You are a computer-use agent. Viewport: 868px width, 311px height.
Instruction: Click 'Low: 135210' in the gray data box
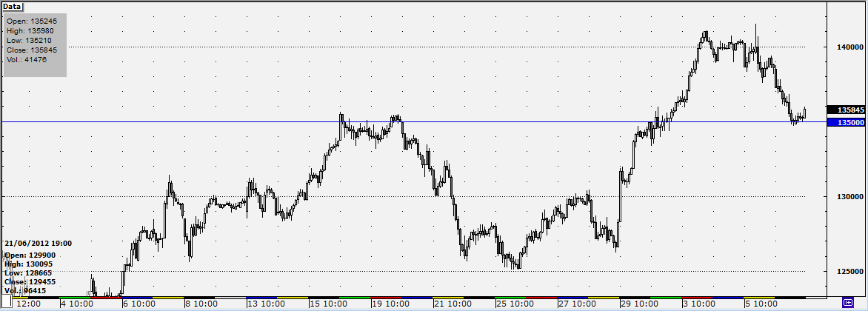tap(30, 41)
